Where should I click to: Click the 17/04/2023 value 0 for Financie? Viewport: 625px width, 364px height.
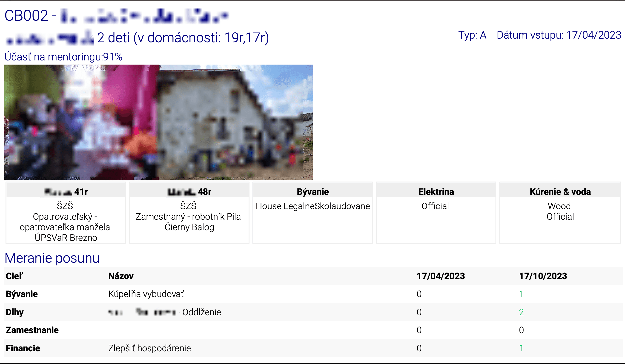(419, 348)
